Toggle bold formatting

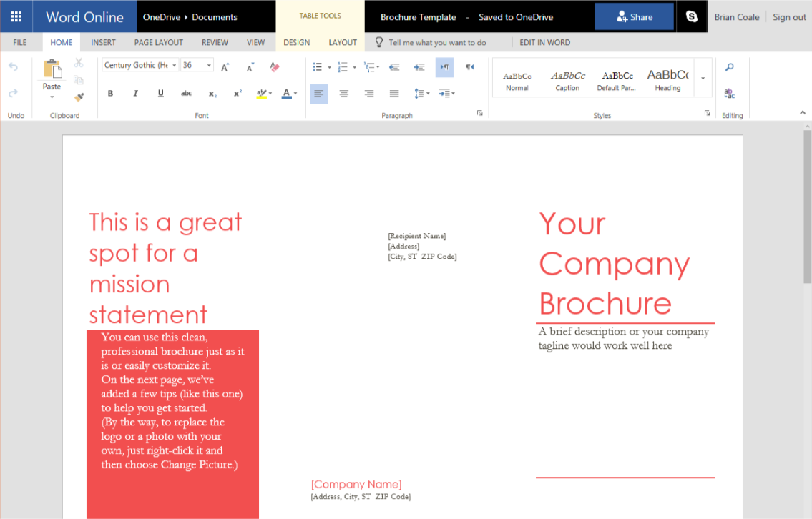[x=111, y=93]
